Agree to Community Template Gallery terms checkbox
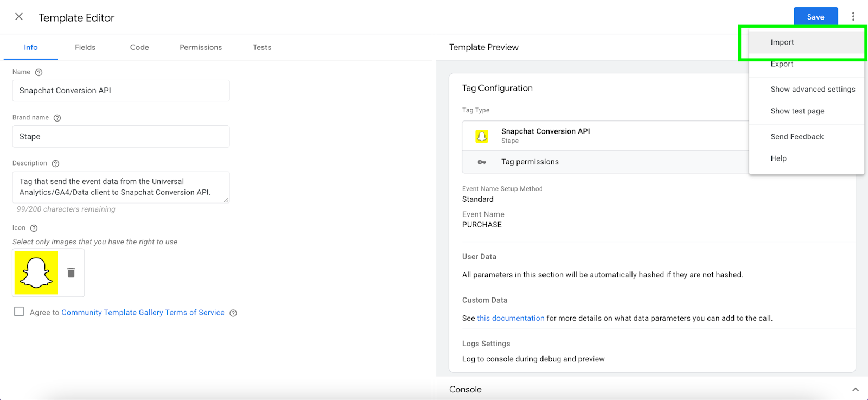The image size is (868, 400). 19,312
